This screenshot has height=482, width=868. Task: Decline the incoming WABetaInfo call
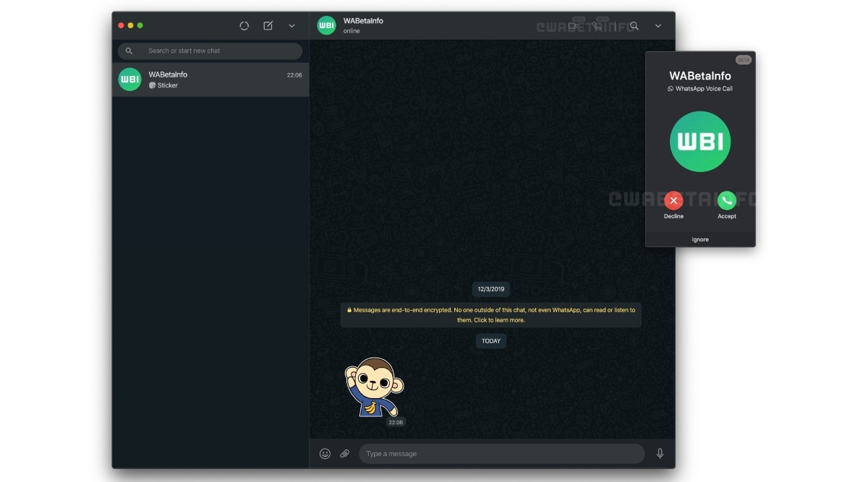pos(673,201)
